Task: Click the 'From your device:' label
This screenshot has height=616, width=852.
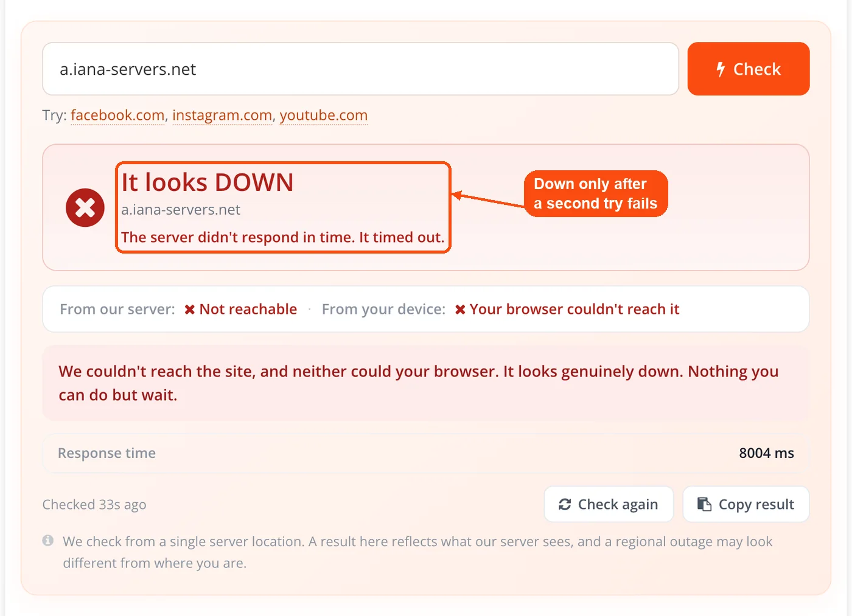Action: coord(383,309)
